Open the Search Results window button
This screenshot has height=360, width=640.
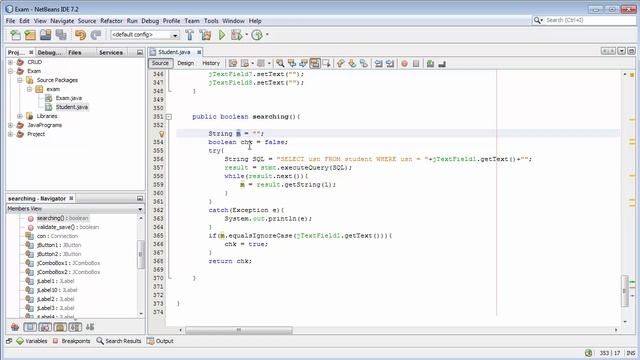pos(119,341)
